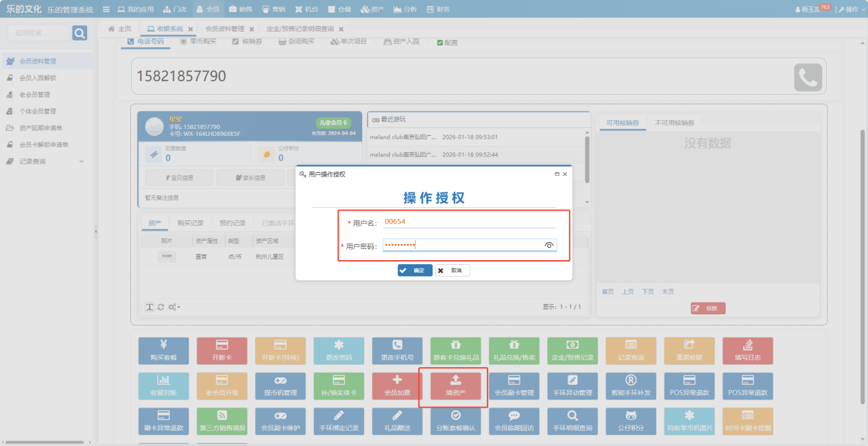Switch to the 会员资料管理 tab

(x=224, y=29)
